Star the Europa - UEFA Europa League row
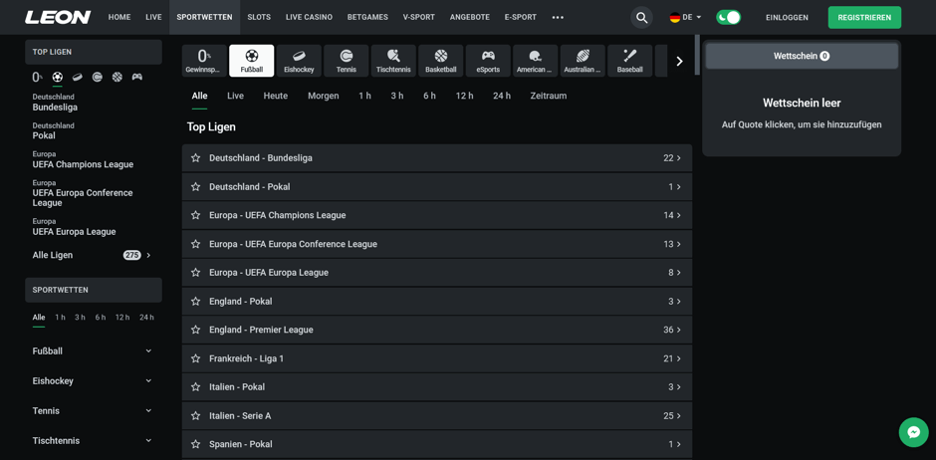Image resolution: width=936 pixels, height=460 pixels. (195, 273)
